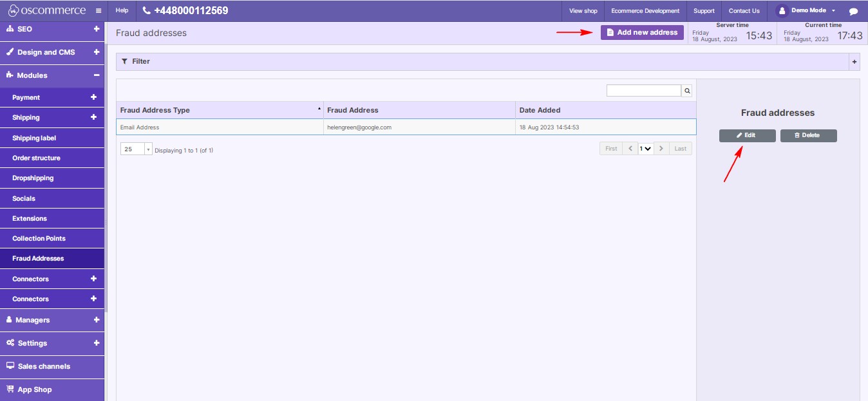Sort by Fraud Address Type column

220,110
